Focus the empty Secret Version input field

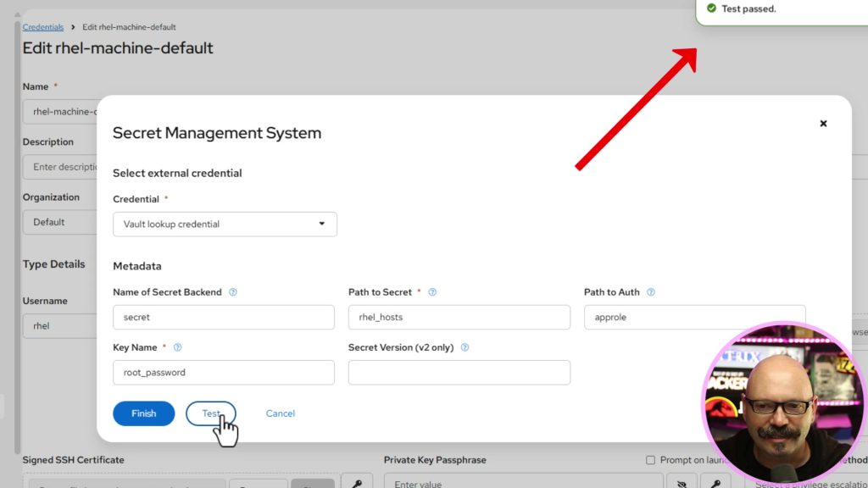point(459,373)
